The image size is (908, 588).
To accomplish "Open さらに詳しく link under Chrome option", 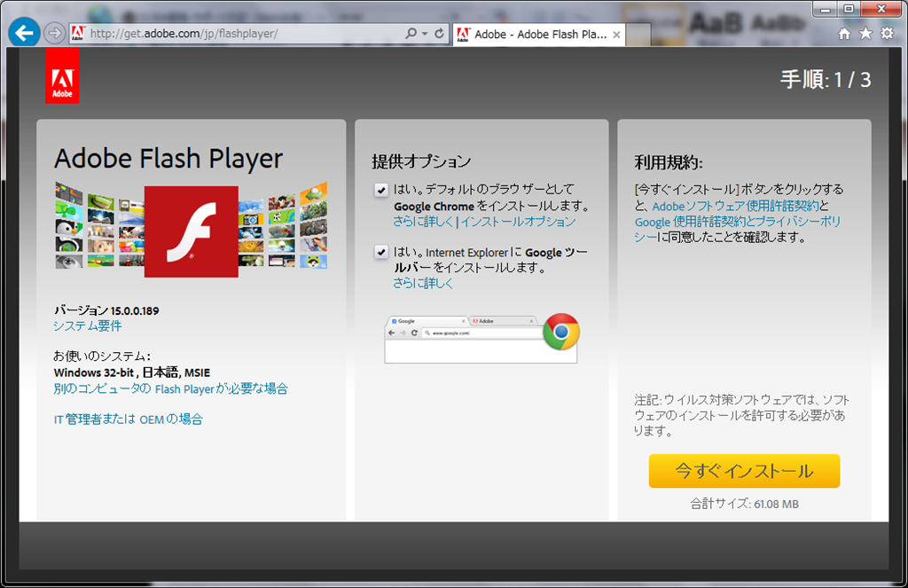I will (x=423, y=222).
